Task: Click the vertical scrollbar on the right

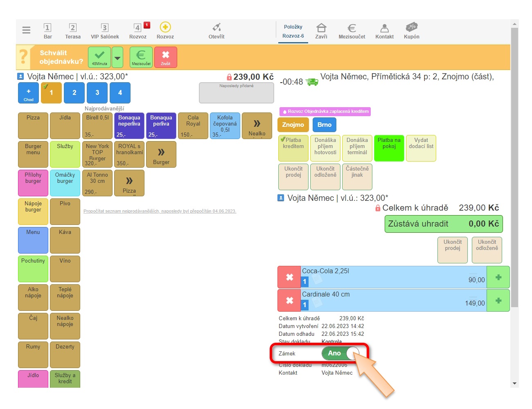Action: (514, 164)
